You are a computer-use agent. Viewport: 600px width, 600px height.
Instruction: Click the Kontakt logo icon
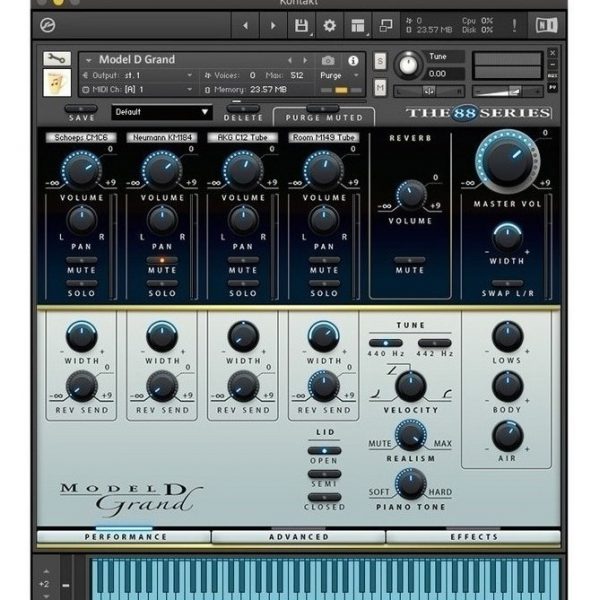point(47,25)
